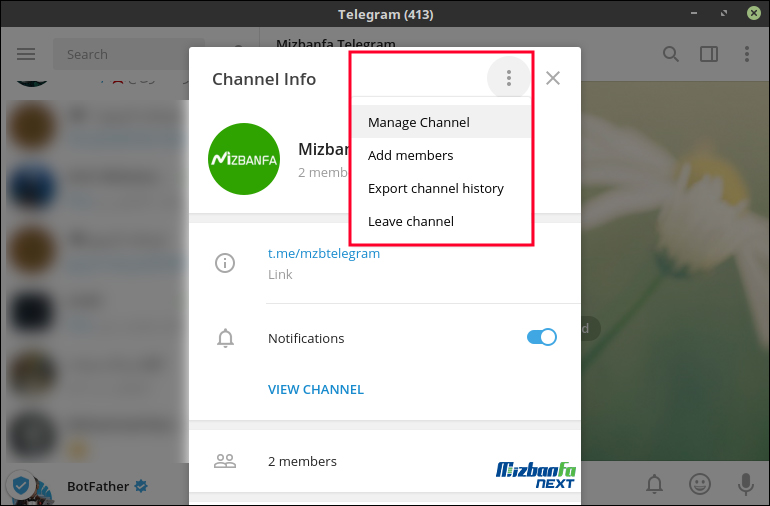Open the hamburger main menu in Telegram
The width and height of the screenshot is (770, 506).
pyautogui.click(x=26, y=54)
